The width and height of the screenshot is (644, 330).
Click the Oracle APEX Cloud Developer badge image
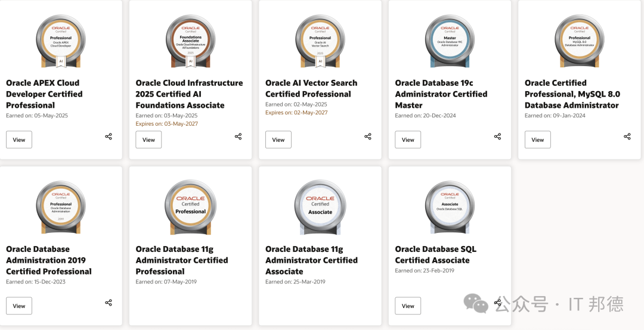click(61, 41)
